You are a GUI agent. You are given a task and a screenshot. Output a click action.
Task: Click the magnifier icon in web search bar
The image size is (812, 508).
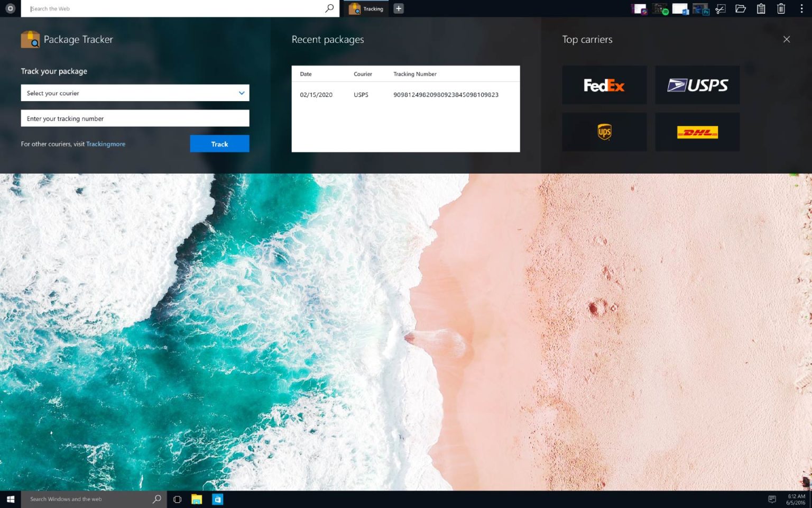329,8
